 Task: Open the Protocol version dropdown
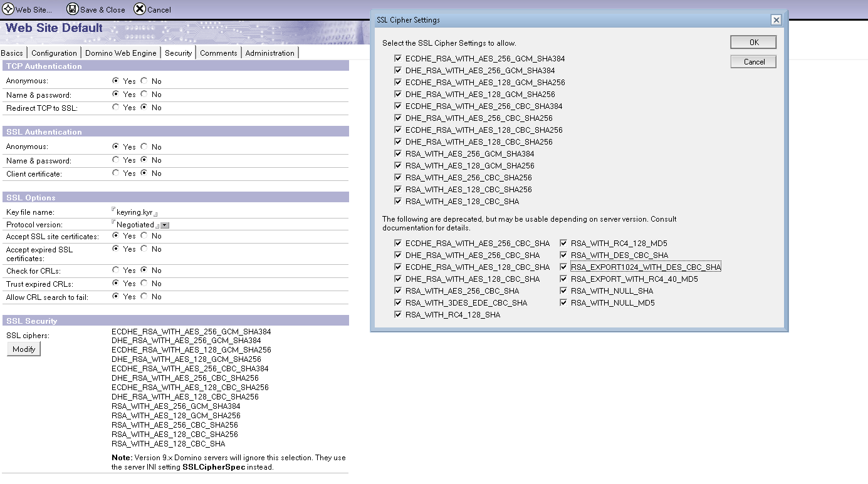[165, 225]
